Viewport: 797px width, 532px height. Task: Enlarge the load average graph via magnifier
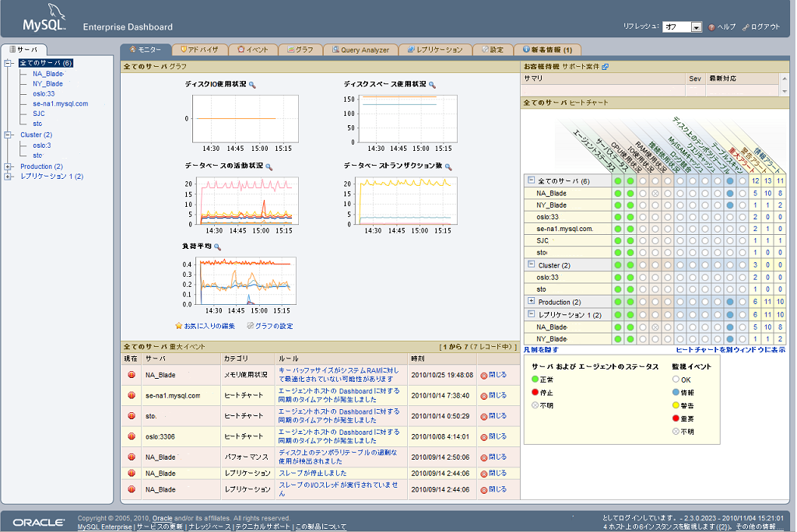pyautogui.click(x=218, y=247)
